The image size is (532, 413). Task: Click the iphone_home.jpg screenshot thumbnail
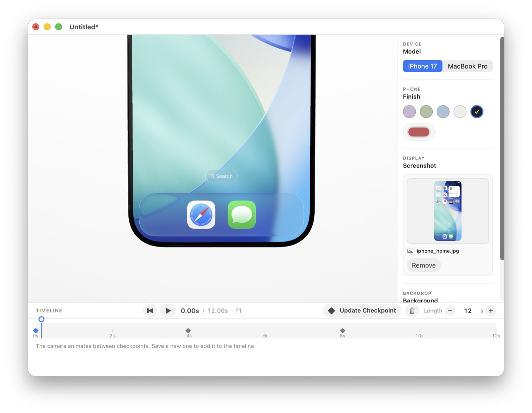448,211
